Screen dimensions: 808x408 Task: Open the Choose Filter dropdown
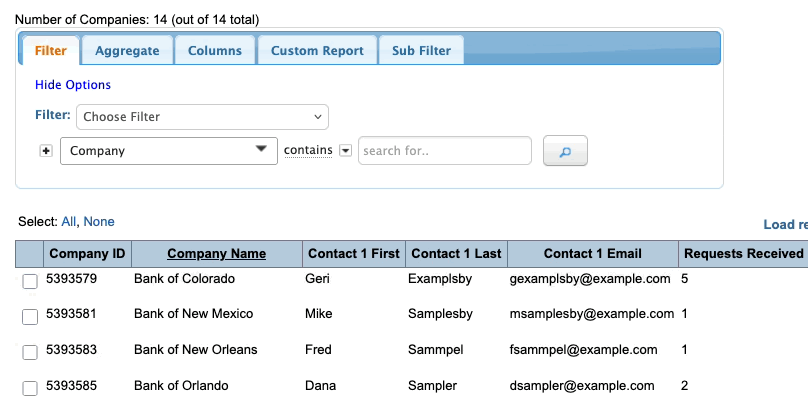(203, 117)
